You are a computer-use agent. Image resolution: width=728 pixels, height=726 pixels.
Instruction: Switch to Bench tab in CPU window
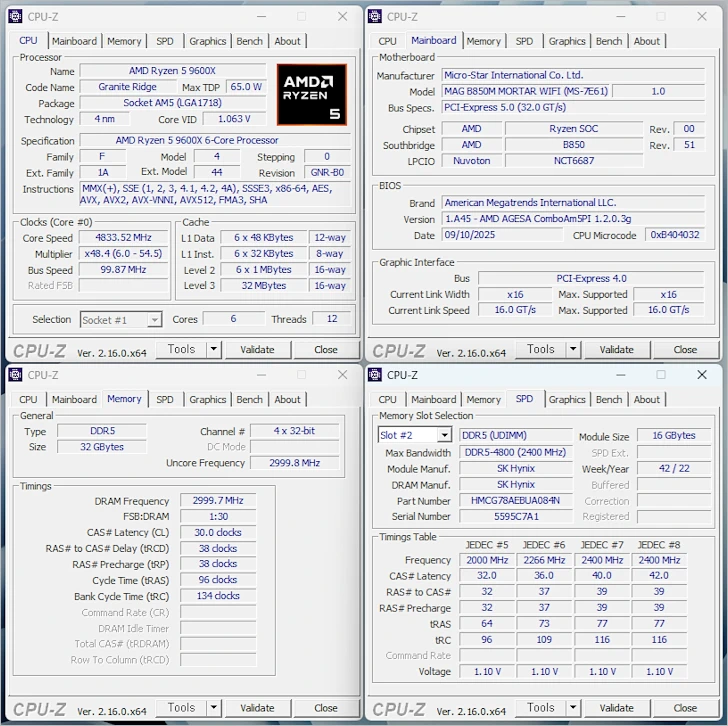pos(249,41)
